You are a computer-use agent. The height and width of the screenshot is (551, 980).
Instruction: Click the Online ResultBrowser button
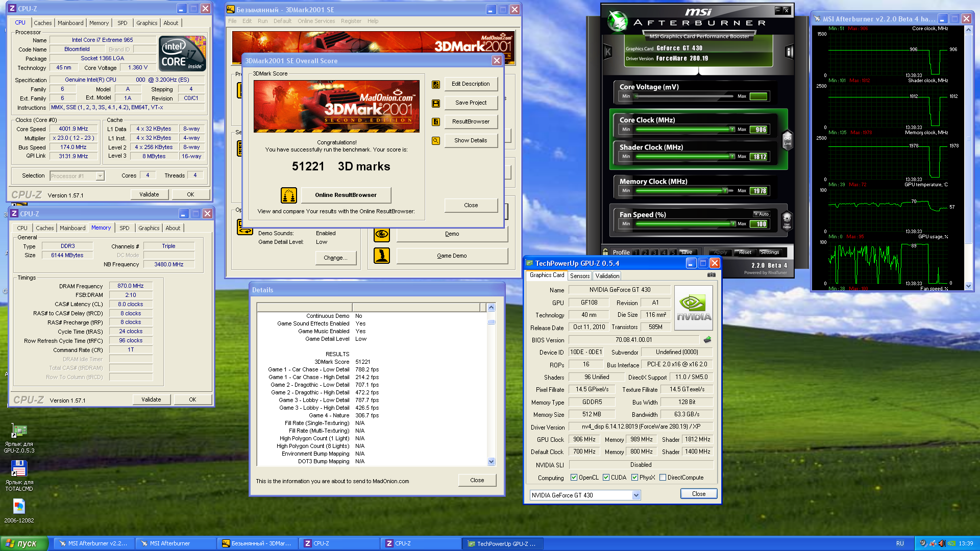tap(346, 195)
